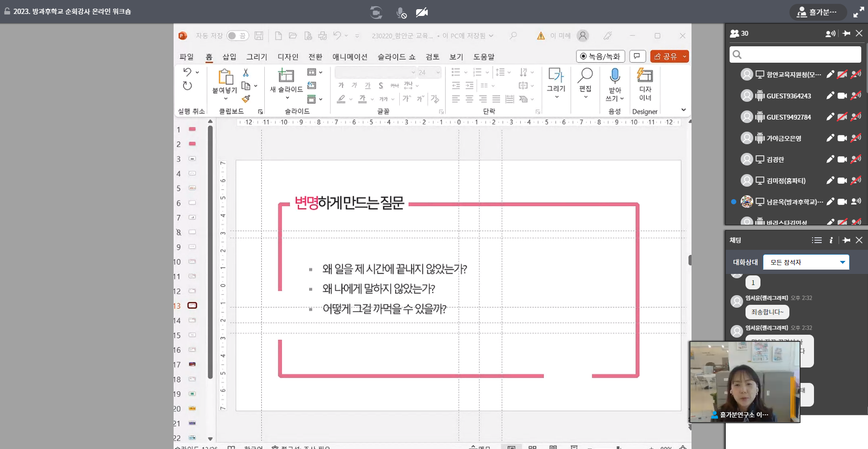868x449 pixels.
Task: Click the justify text alignment icon
Action: click(496, 99)
